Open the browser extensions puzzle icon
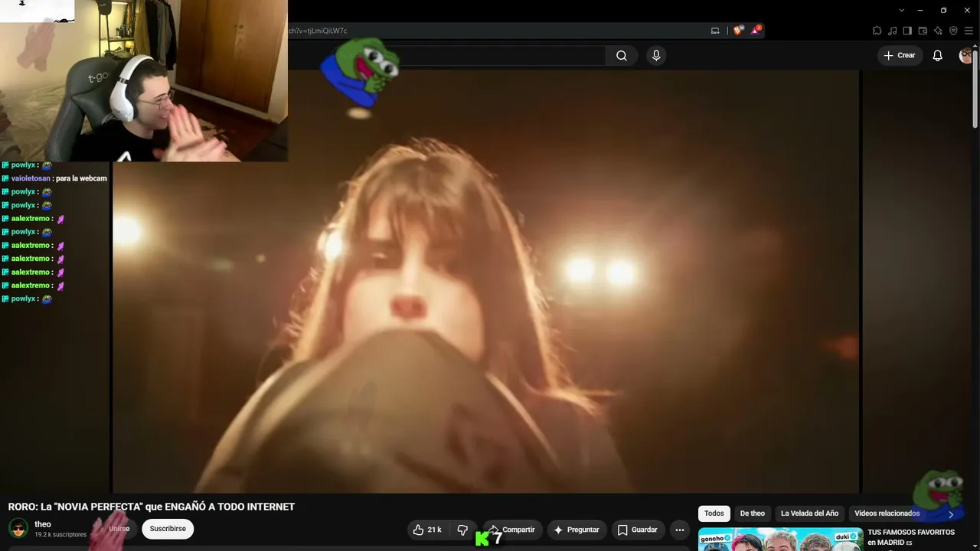Viewport: 980px width, 551px height. tap(877, 31)
